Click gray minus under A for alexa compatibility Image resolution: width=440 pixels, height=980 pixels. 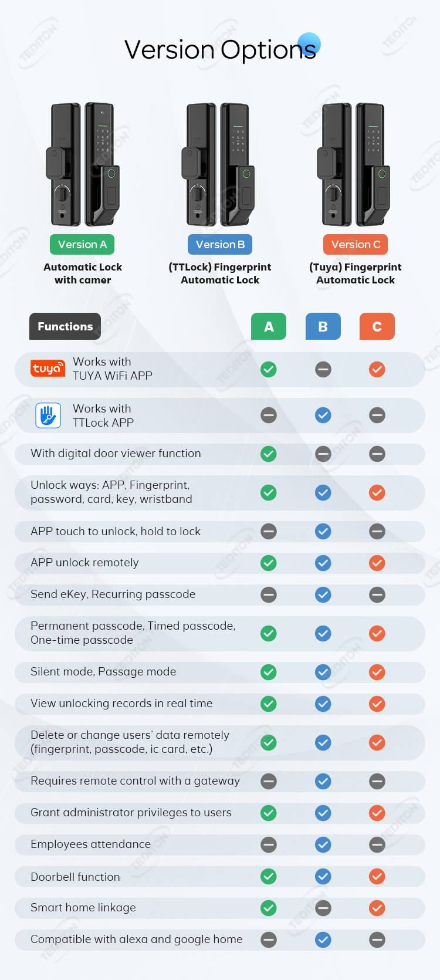coord(269,940)
